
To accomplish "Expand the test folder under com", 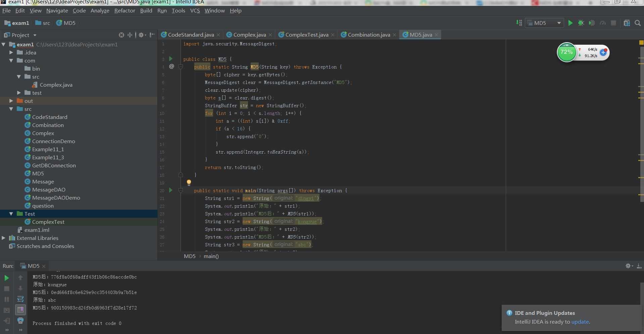I will coord(19,93).
